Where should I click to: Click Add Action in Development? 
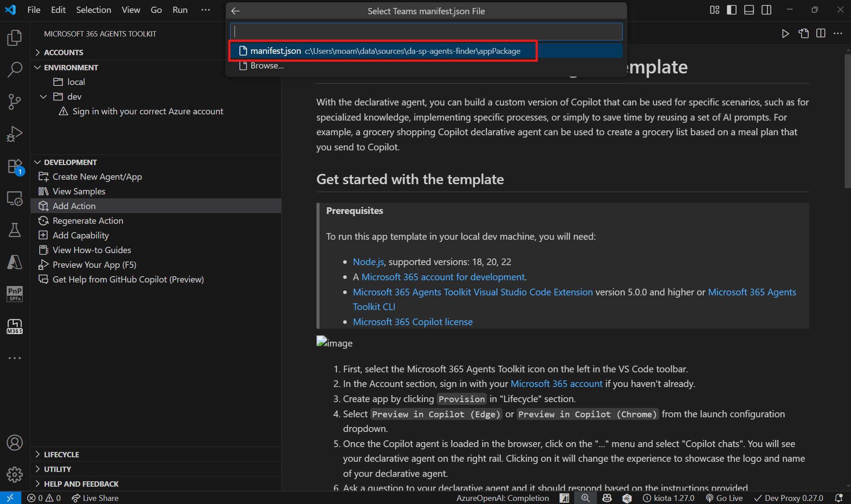coord(156,206)
